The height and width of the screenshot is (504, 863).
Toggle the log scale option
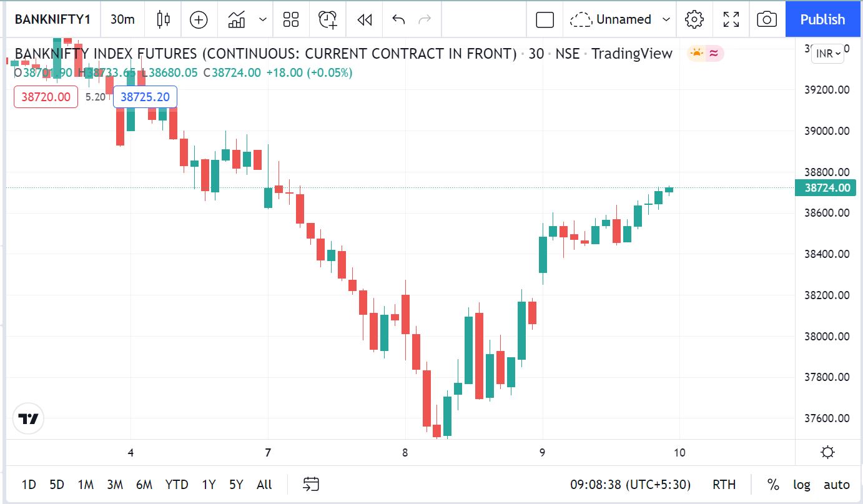802,485
